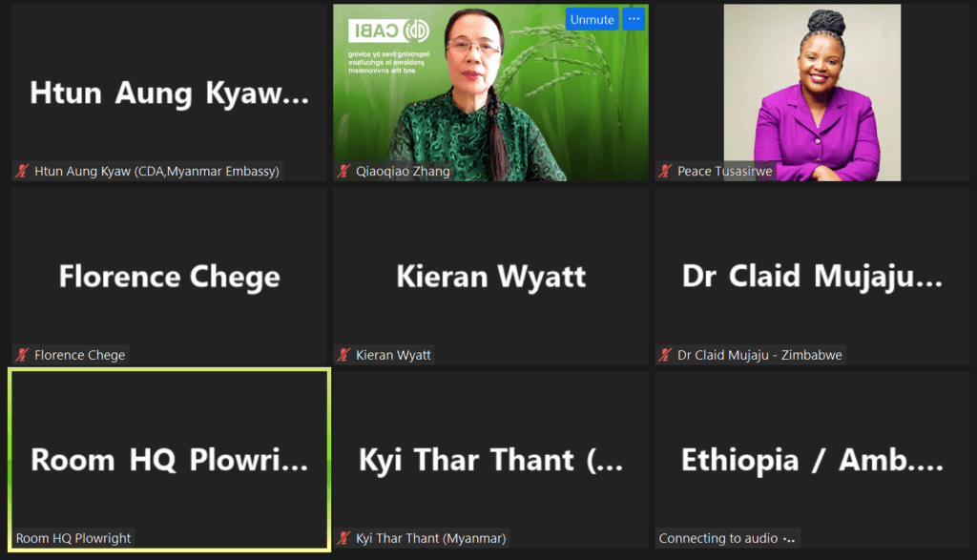Select Peace Tusasirwe's profile photo tile
Image resolution: width=977 pixels, height=560 pixels.
pos(812,93)
